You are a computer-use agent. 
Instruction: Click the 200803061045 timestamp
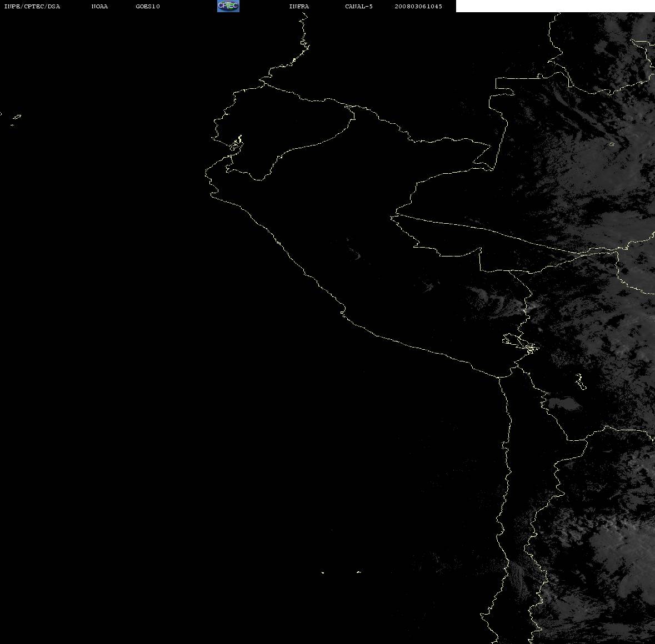coord(418,6)
